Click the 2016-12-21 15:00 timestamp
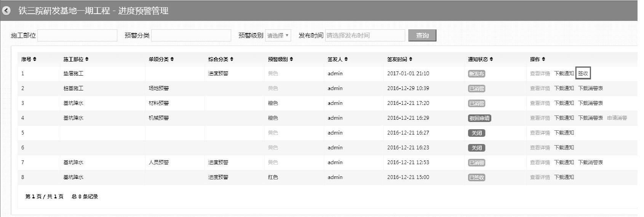 408,177
